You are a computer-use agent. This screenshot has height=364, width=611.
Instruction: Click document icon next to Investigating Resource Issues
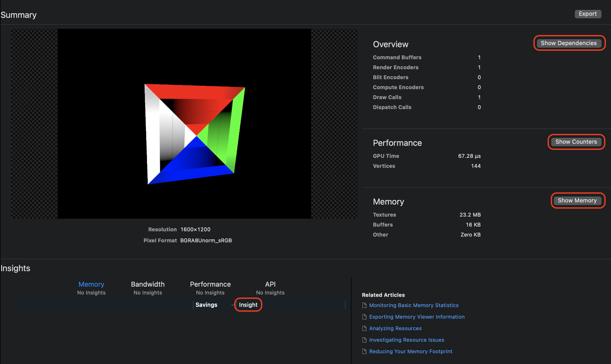[364, 340]
